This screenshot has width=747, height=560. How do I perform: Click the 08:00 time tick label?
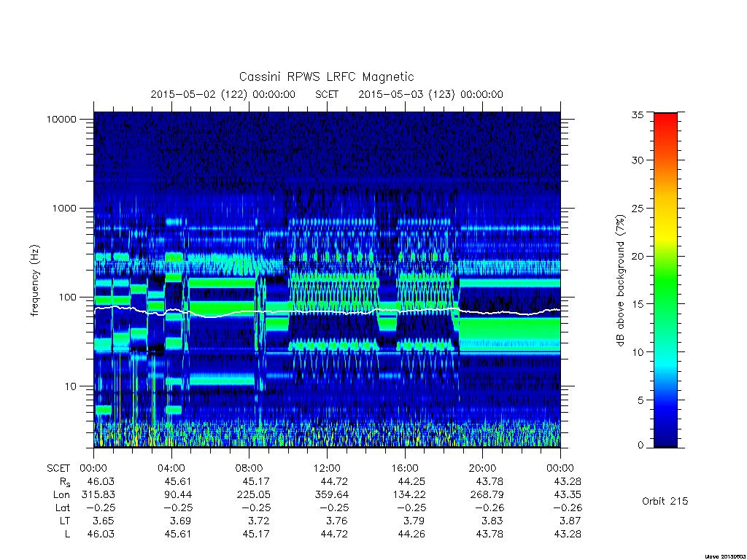pos(249,468)
